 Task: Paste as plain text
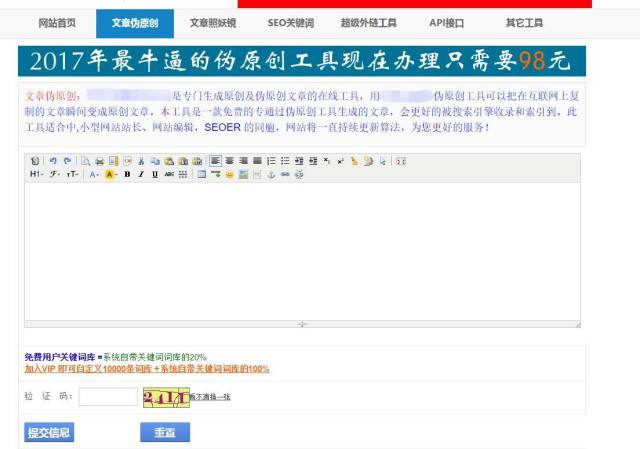(x=183, y=161)
